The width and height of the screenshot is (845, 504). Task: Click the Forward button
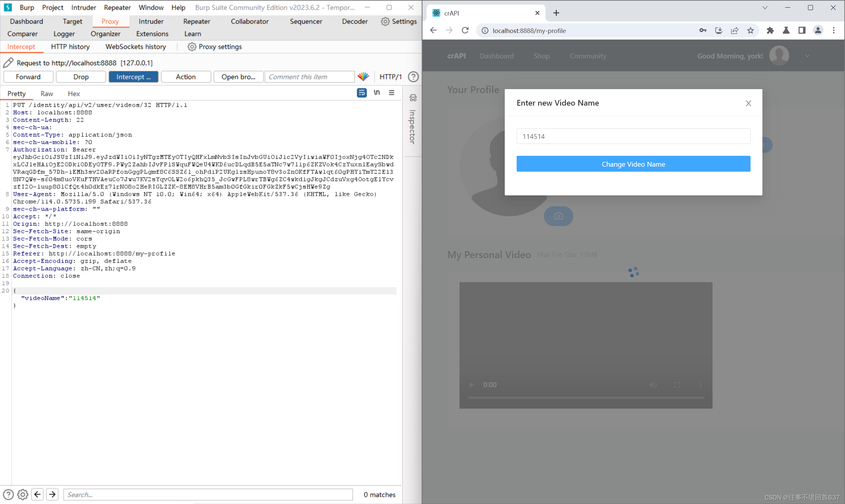point(28,77)
